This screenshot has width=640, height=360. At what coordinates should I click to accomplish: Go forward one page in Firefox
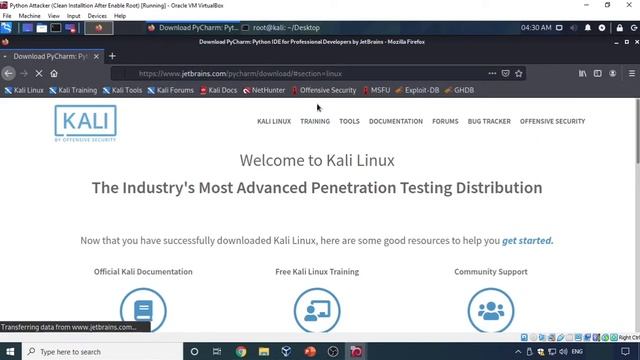pos(24,73)
